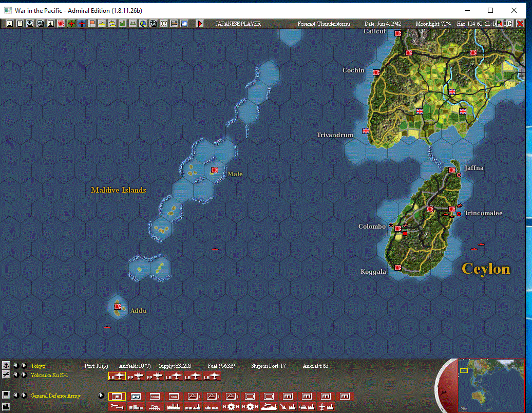
Task: Click the Tokyo base name
Action: [38, 366]
